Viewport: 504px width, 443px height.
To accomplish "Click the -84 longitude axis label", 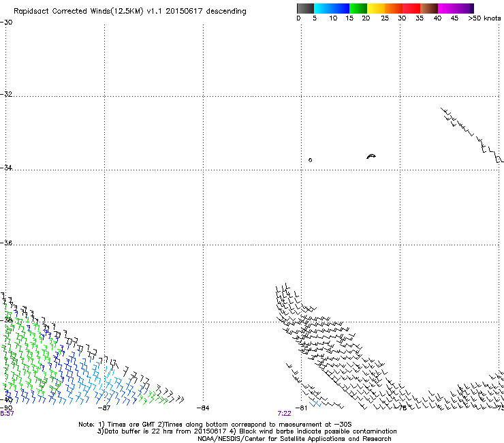I will click(x=203, y=408).
